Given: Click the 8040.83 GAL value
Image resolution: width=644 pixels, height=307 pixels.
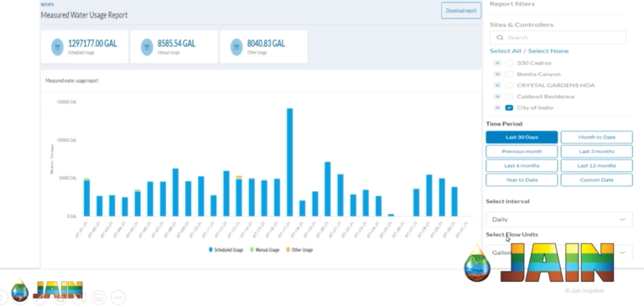Looking at the screenshot, I should [266, 44].
